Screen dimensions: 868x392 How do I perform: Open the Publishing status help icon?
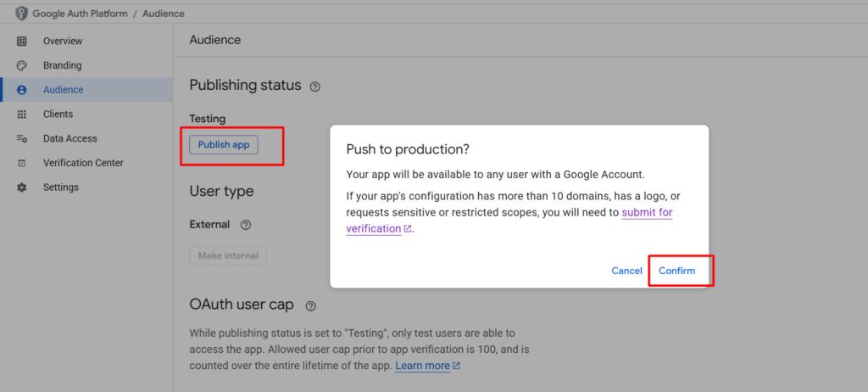(315, 87)
